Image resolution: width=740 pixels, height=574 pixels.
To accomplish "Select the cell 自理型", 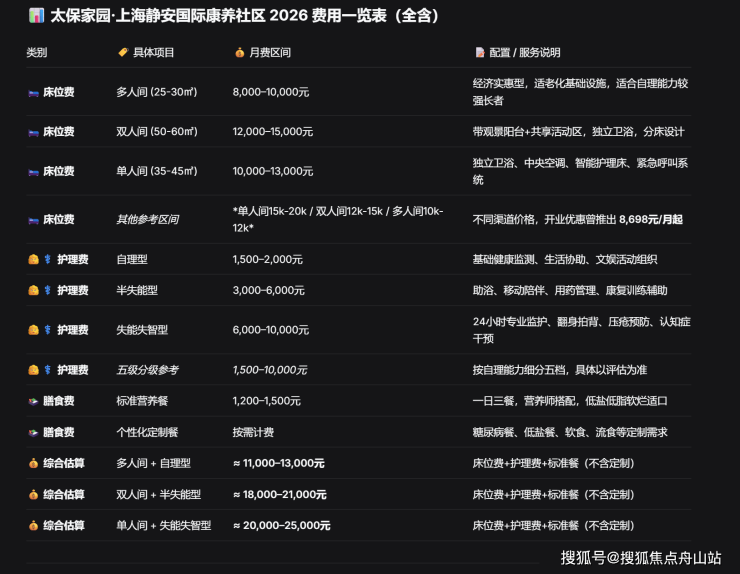I will (132, 260).
